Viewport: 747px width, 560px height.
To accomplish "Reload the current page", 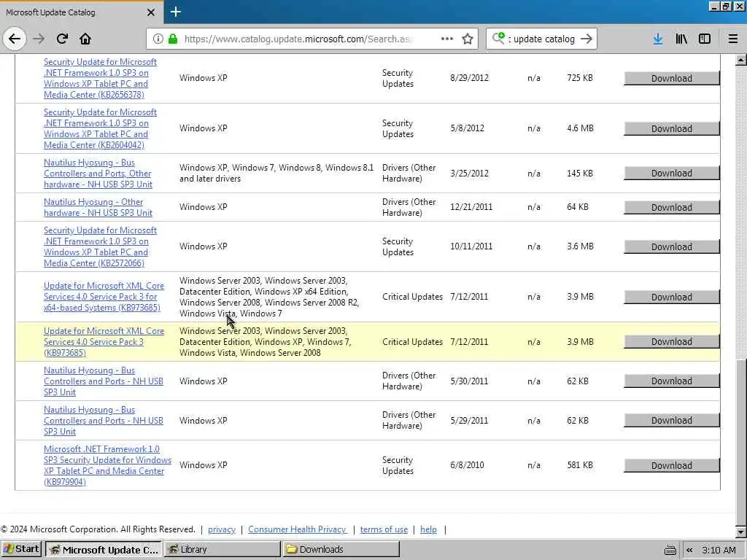I will pyautogui.click(x=62, y=39).
